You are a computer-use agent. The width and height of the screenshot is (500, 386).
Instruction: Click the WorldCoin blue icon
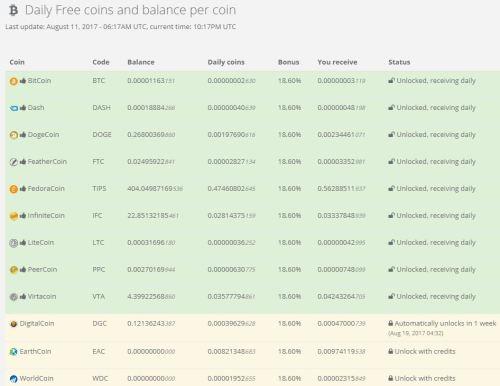[13, 378]
